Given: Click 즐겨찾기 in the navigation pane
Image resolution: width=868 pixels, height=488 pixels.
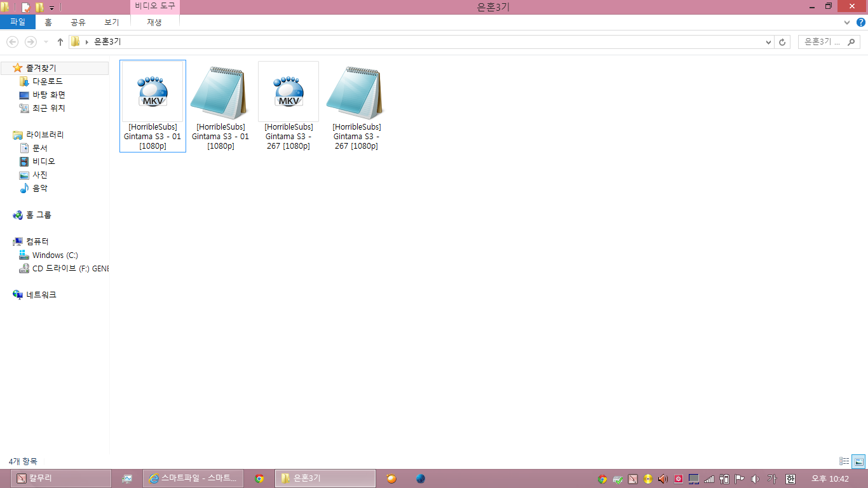Looking at the screenshot, I should [x=41, y=68].
